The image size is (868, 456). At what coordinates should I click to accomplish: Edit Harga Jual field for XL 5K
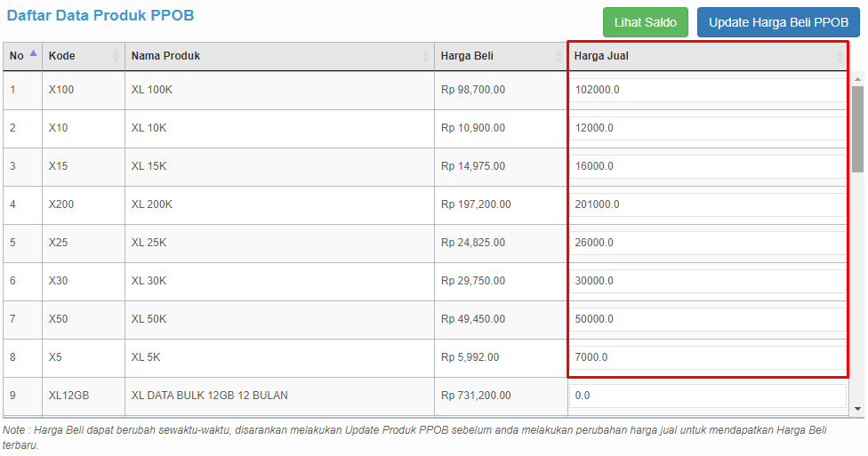[708, 357]
